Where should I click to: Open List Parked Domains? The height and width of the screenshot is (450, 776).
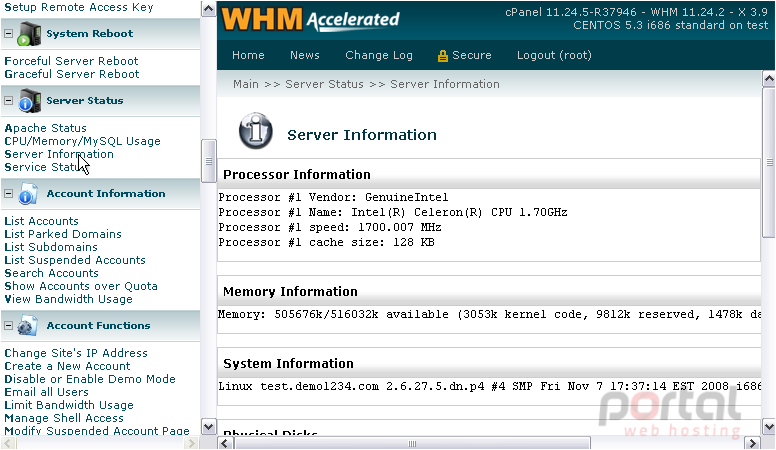[63, 234]
